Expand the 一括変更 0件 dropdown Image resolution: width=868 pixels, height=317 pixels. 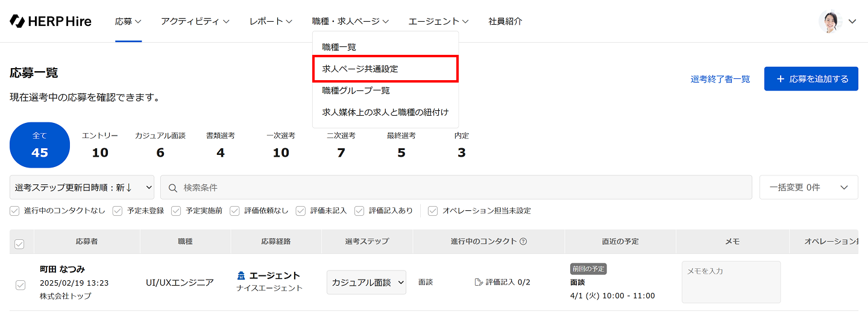click(x=808, y=187)
